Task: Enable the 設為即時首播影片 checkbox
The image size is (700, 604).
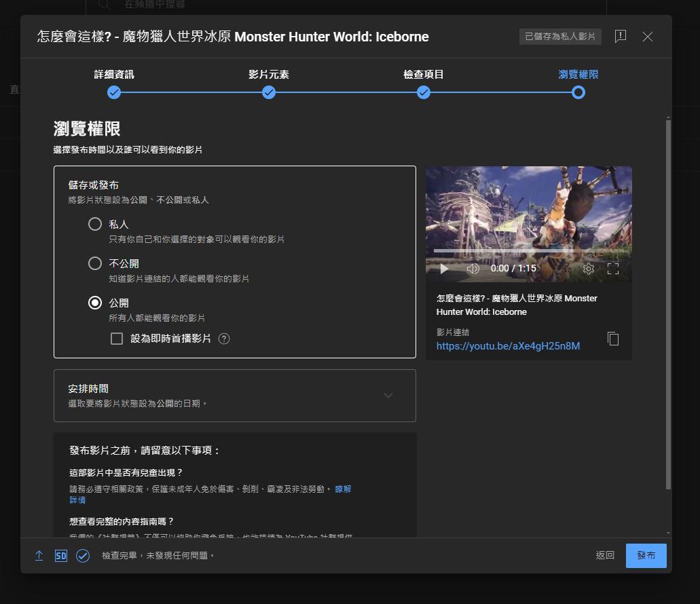Action: point(117,339)
